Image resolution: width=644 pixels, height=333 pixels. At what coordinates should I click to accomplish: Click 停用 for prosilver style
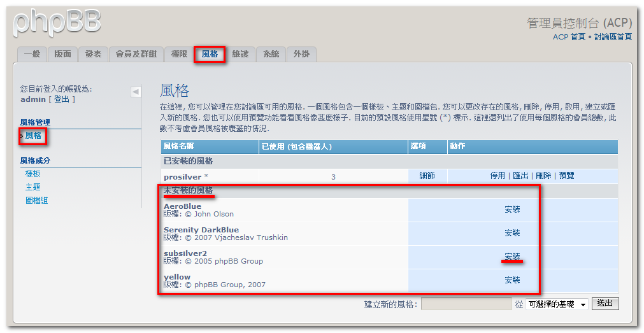[x=497, y=176]
